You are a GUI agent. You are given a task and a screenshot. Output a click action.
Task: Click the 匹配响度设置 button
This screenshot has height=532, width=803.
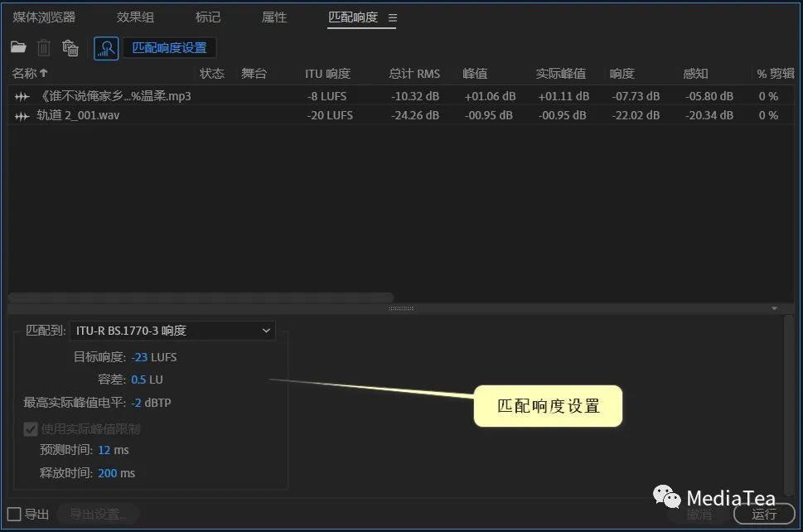(x=170, y=48)
